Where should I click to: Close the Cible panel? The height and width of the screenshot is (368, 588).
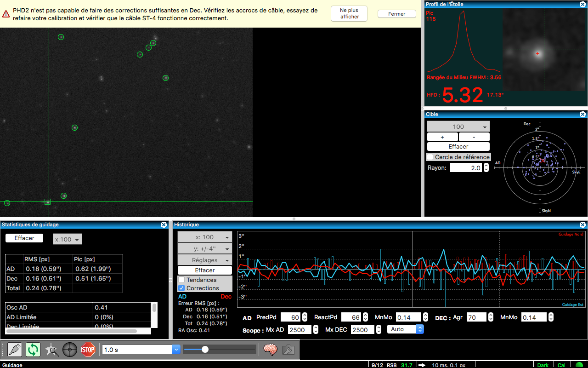click(582, 114)
